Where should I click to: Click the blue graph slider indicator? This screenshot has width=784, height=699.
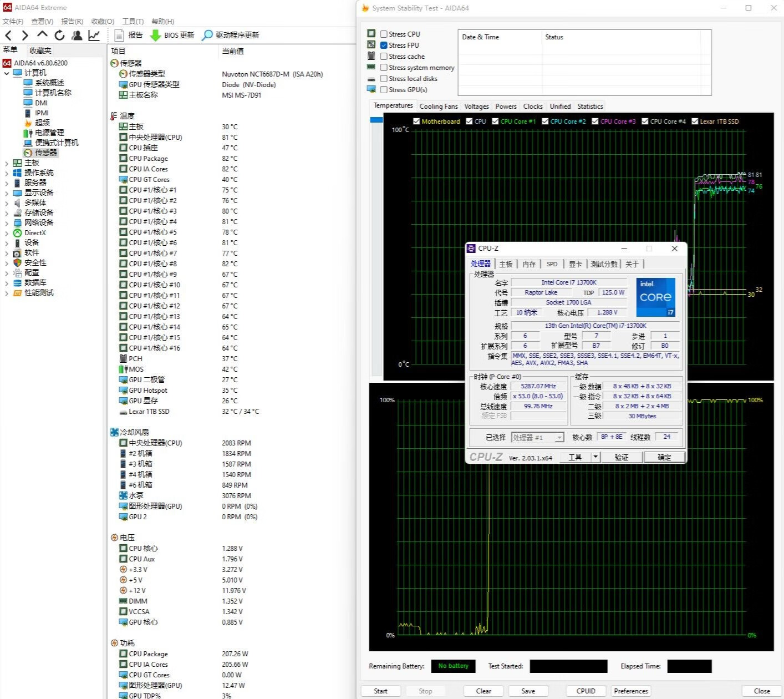(376, 120)
